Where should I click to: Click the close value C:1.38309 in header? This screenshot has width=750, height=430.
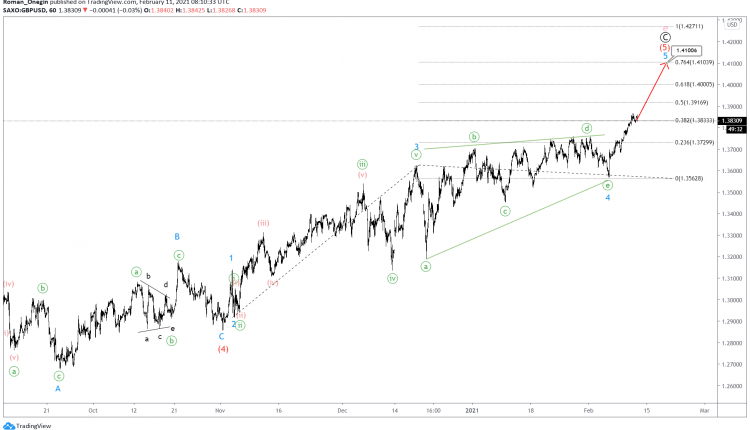click(x=252, y=10)
